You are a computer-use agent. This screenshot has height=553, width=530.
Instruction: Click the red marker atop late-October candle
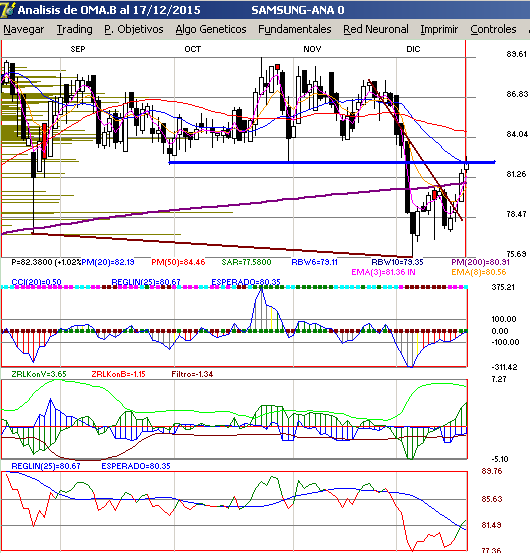[x=278, y=67]
